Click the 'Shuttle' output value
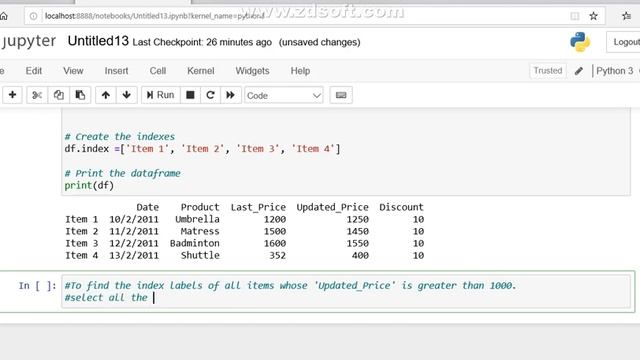Image resolution: width=640 pixels, height=360 pixels. (200, 256)
